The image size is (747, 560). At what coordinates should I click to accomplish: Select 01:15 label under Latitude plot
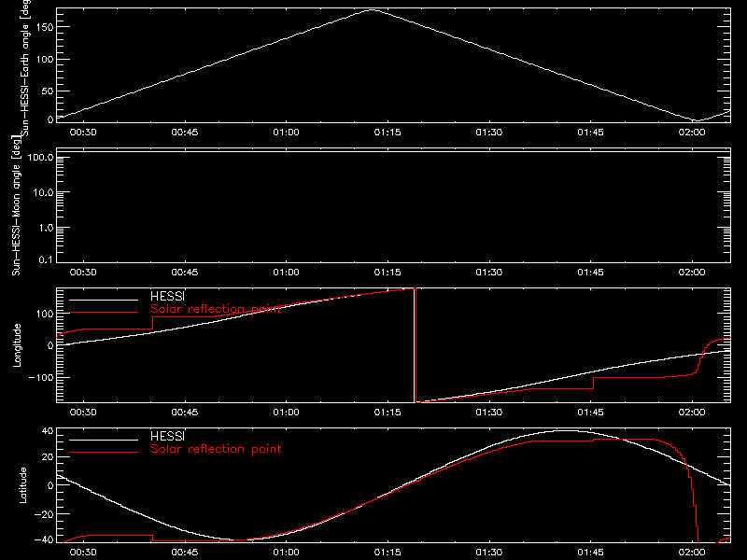[388, 552]
